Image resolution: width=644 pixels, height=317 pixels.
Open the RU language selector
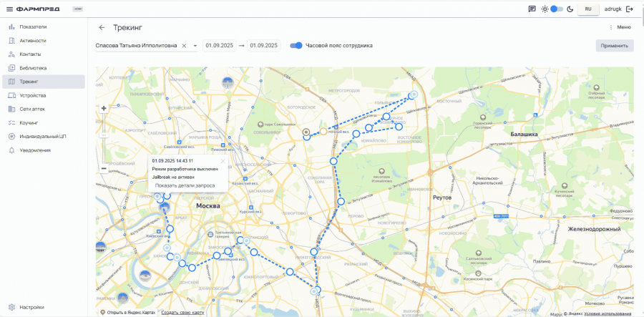[x=588, y=9]
